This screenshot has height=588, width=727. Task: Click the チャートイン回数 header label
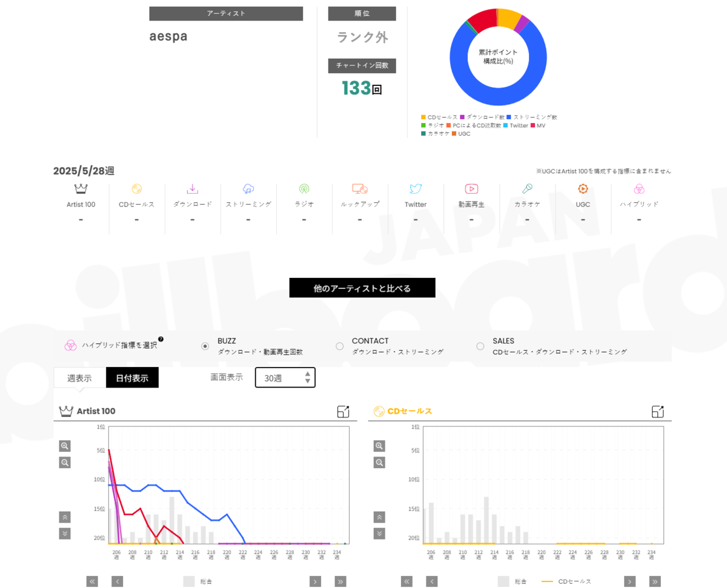coord(362,65)
